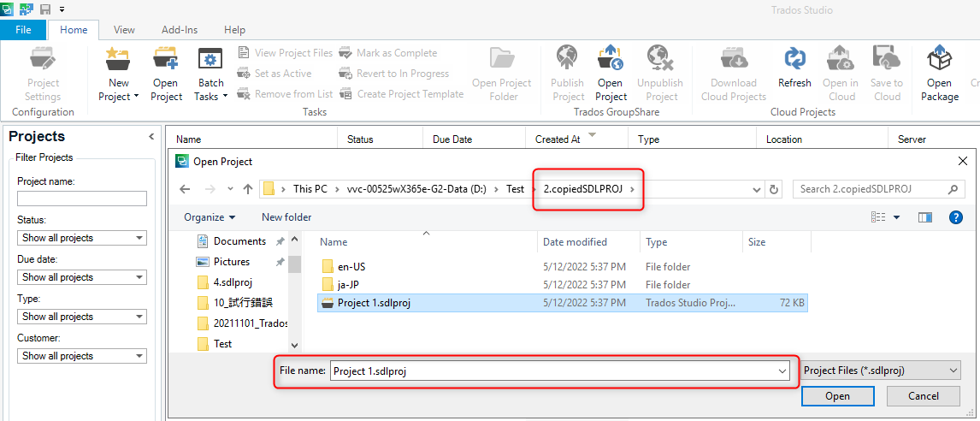Click the GroupShare Open Project icon
The width and height of the screenshot is (980, 421).
(611, 62)
